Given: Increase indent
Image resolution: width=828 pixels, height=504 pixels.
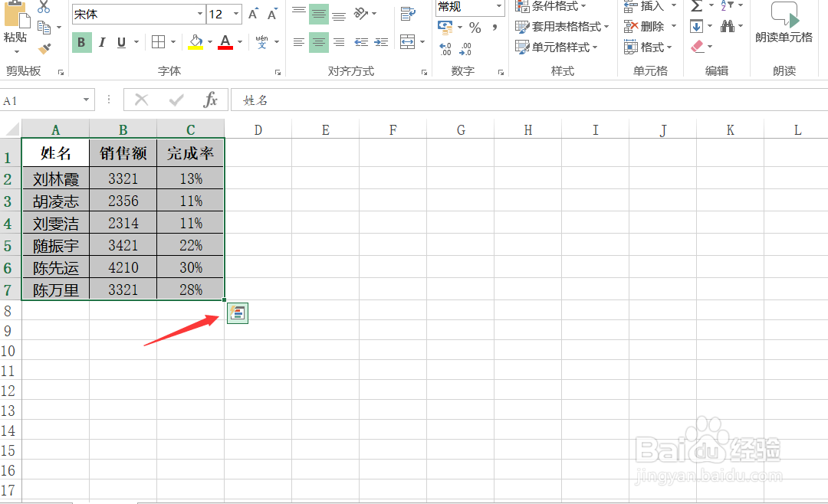Looking at the screenshot, I should click(x=381, y=42).
